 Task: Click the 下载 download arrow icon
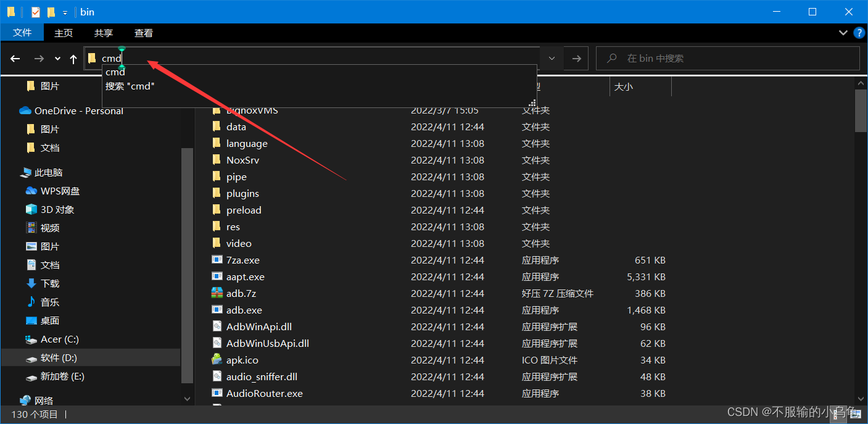31,283
